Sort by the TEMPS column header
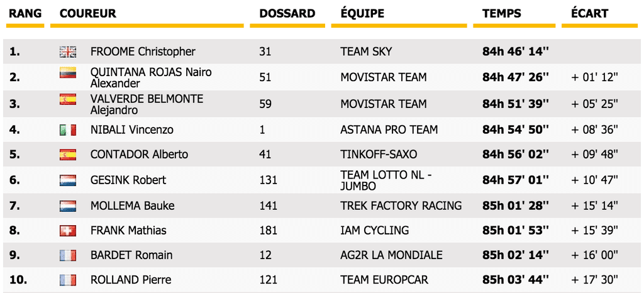Screen dimensions: 644x293 (501, 14)
